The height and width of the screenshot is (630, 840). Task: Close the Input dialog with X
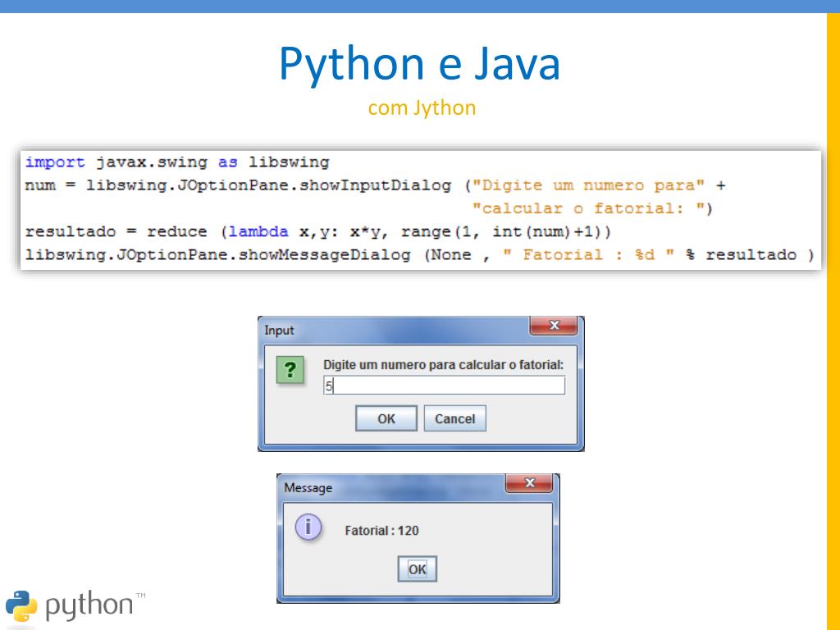point(554,325)
